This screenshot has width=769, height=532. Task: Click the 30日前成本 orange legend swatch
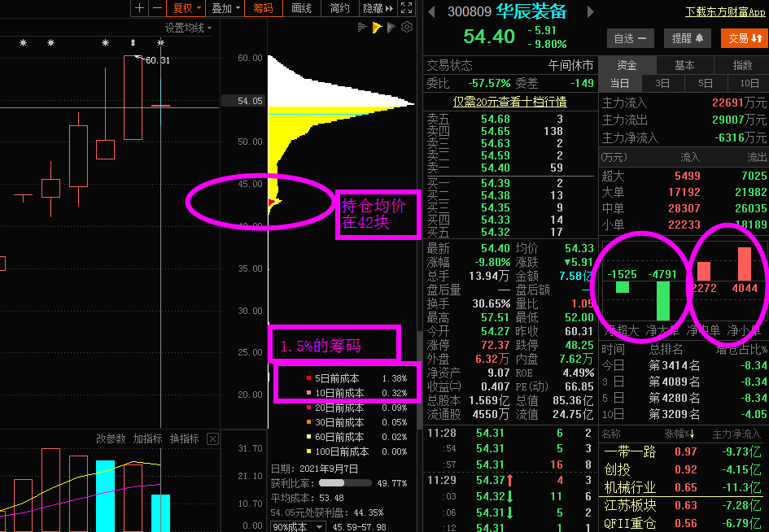(x=308, y=422)
